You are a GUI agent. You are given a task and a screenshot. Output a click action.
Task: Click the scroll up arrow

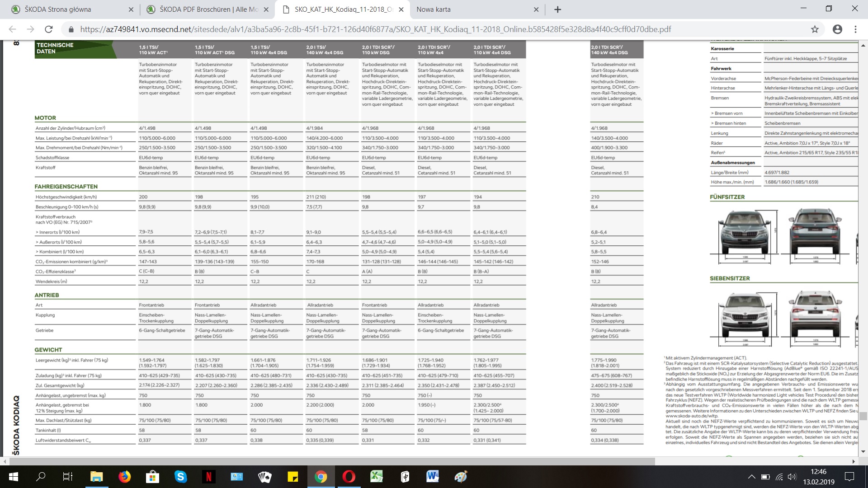point(863,45)
